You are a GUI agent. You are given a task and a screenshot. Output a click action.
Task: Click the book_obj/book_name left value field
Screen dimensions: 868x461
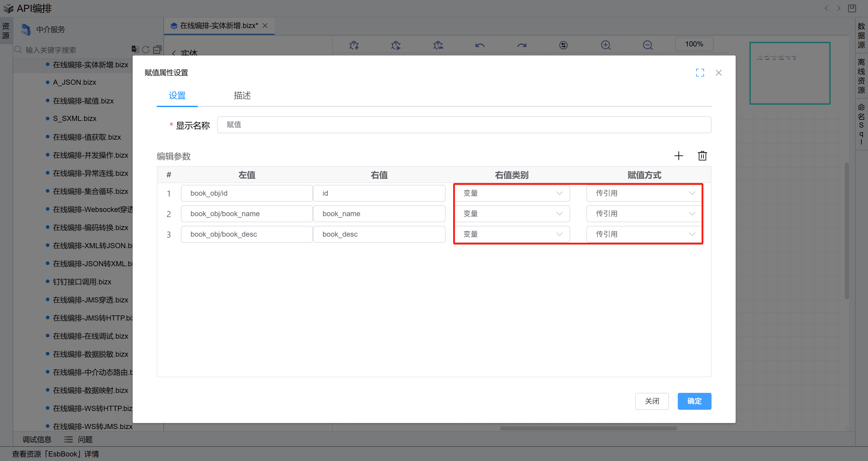[246, 214]
